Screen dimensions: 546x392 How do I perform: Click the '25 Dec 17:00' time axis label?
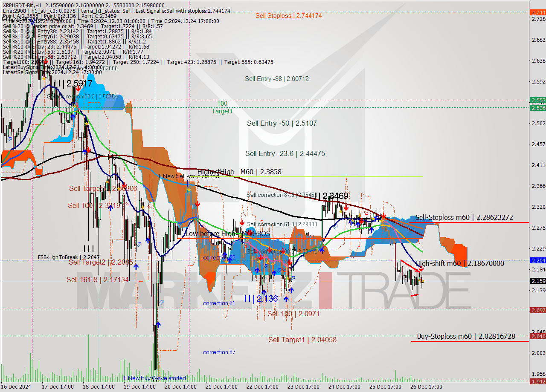[385, 387]
